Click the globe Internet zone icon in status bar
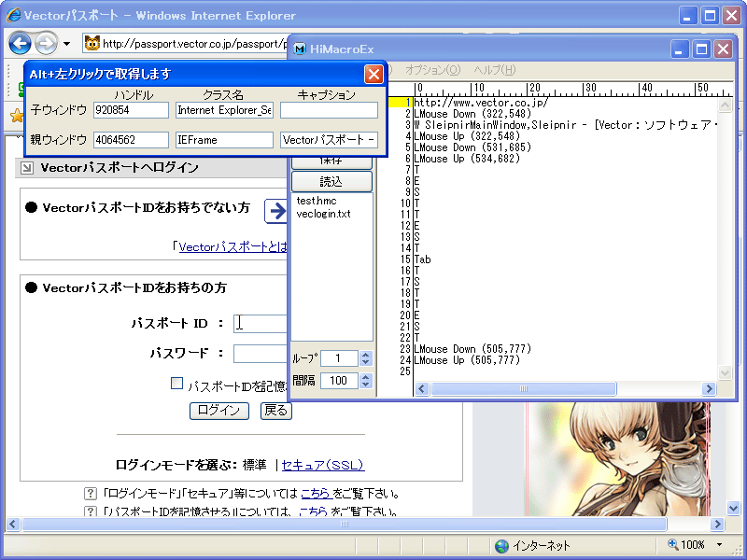Image resolution: width=747 pixels, height=560 pixels. click(501, 546)
